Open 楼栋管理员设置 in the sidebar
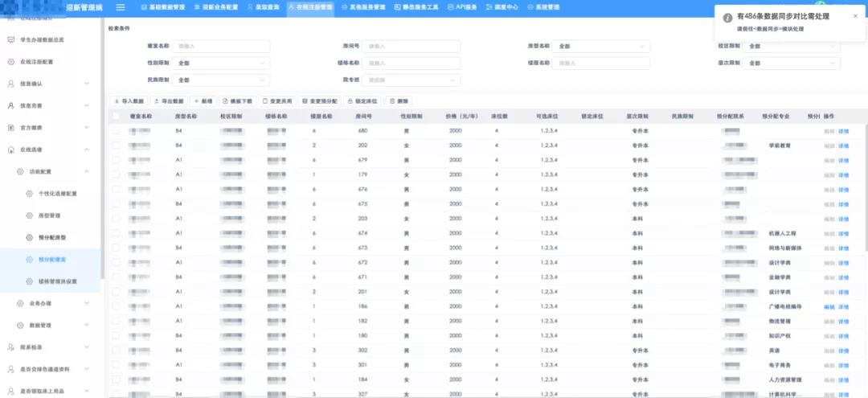This screenshot has height=398, width=868. point(58,281)
